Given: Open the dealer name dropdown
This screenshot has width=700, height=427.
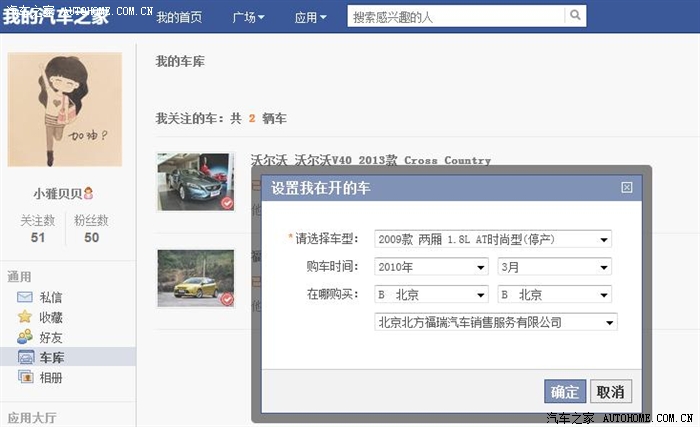Looking at the screenshot, I should [496, 322].
